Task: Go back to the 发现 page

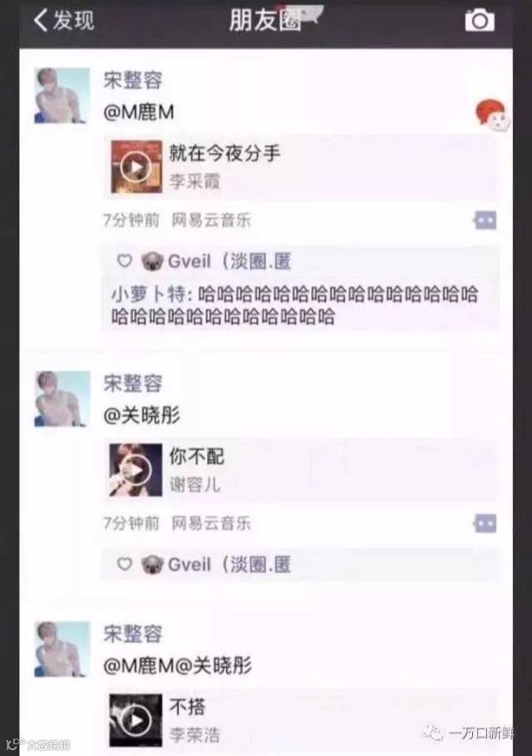Action: click(64, 20)
